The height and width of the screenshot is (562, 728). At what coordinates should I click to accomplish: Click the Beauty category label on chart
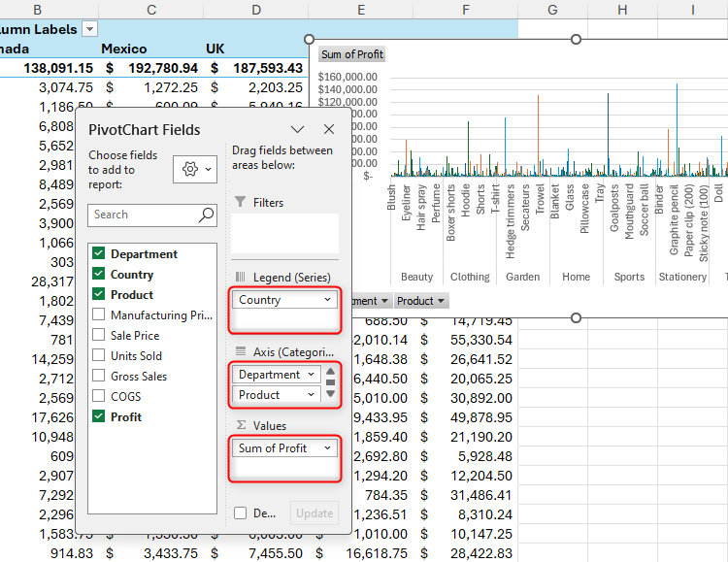[x=417, y=277]
